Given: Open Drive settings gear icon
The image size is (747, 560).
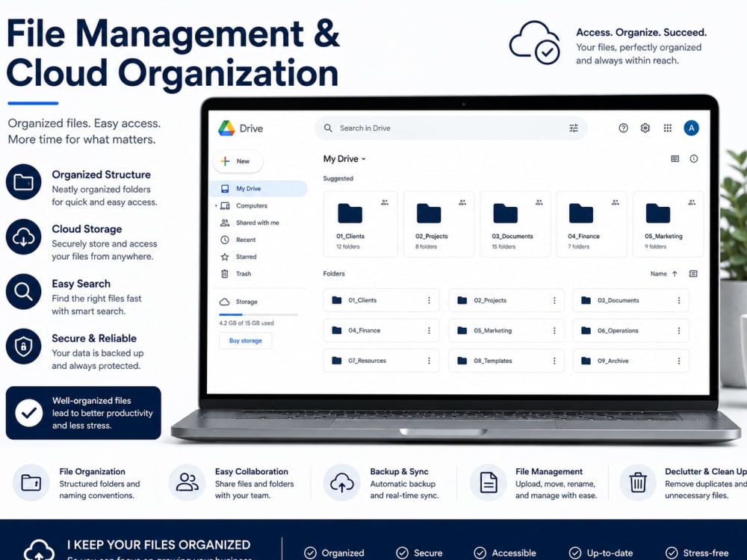Looking at the screenshot, I should 645,128.
